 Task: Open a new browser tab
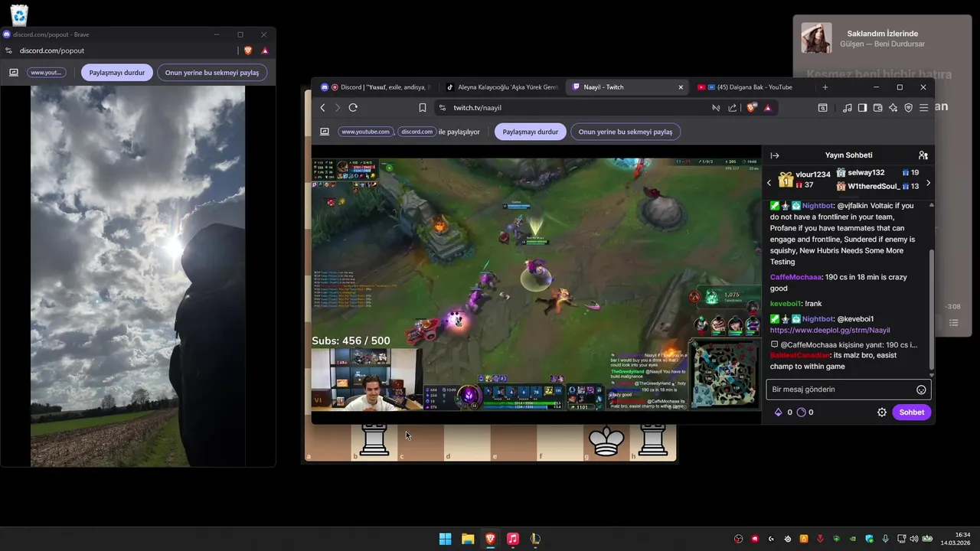tap(825, 87)
